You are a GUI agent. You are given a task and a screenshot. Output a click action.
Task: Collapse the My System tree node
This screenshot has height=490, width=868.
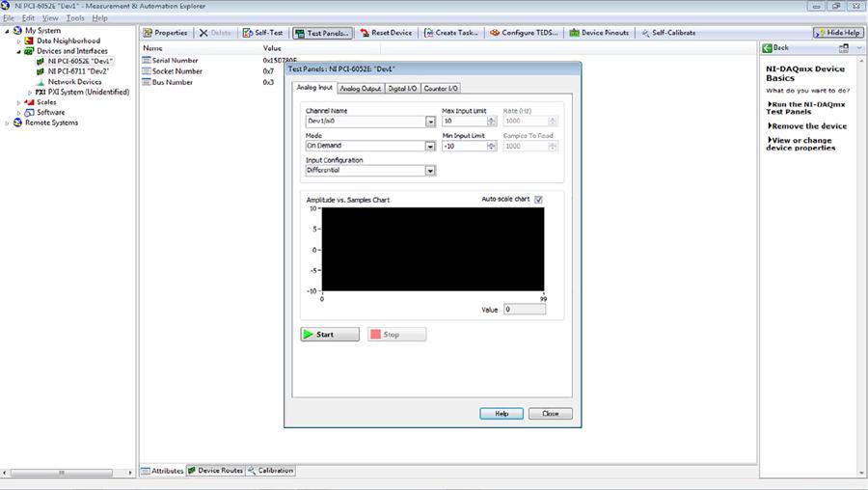tap(7, 31)
